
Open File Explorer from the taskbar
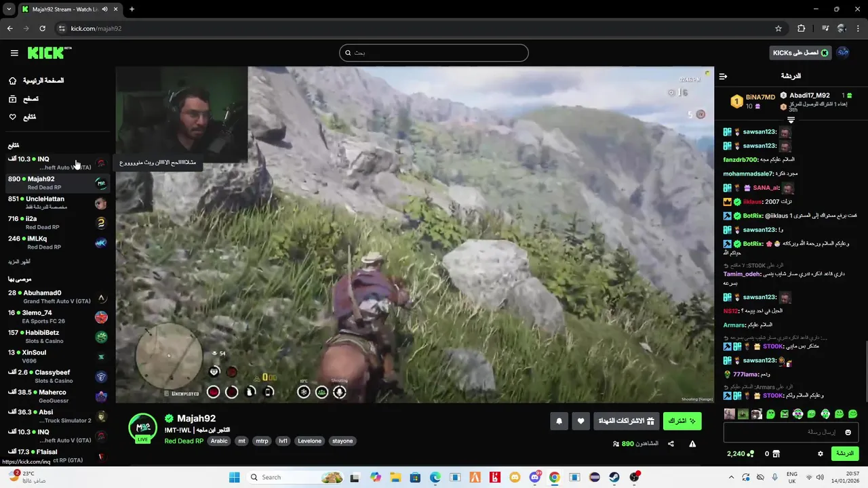tap(395, 477)
